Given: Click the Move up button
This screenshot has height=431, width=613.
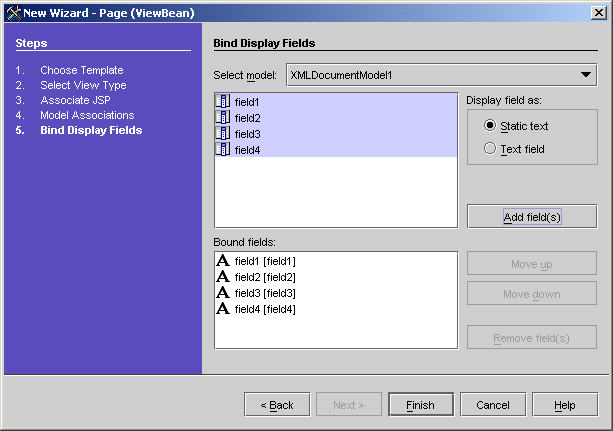Looking at the screenshot, I should [532, 264].
